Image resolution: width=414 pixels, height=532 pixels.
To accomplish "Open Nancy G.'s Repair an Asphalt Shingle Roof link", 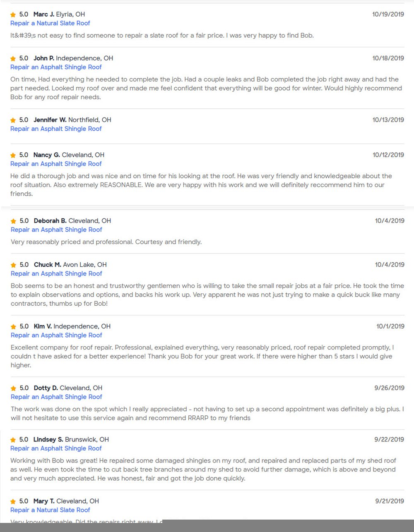I will pyautogui.click(x=56, y=164).
